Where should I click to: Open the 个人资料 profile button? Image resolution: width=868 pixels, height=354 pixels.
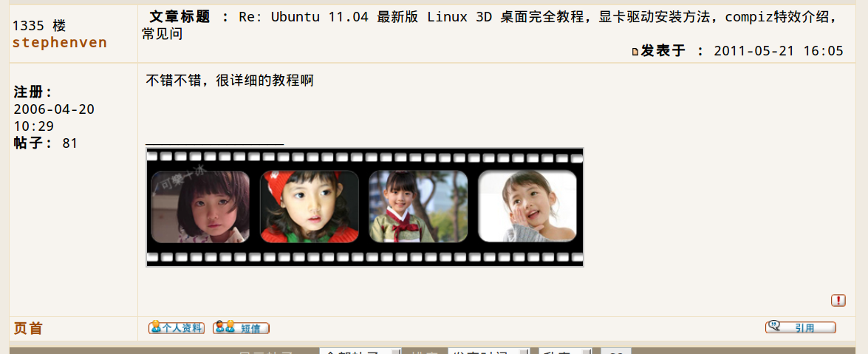(177, 328)
